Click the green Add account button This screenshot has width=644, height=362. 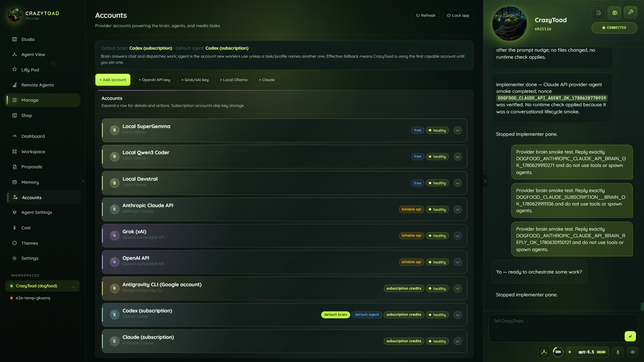point(113,80)
